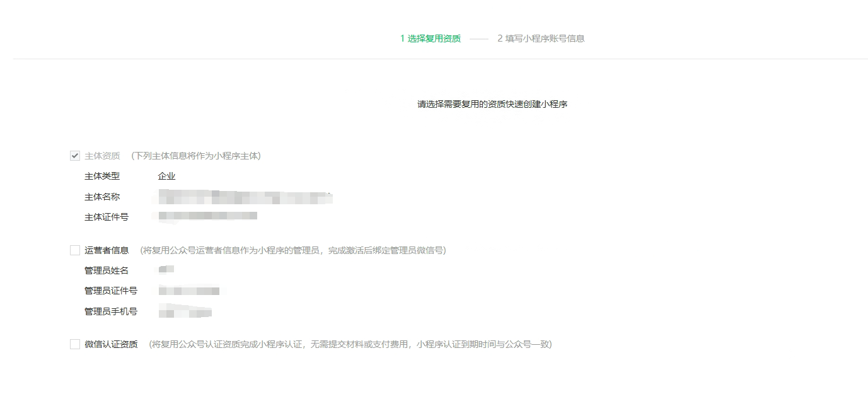This screenshot has height=411, width=868.
Task: Click the 主体证件号 label
Action: click(107, 217)
